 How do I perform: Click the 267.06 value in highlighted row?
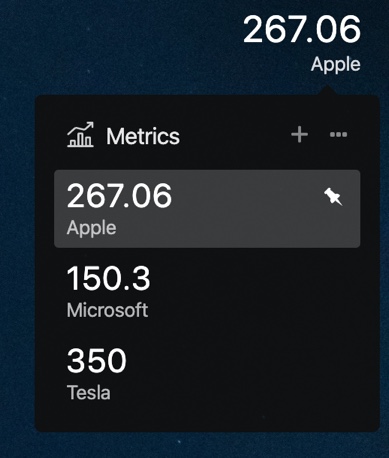coord(119,196)
